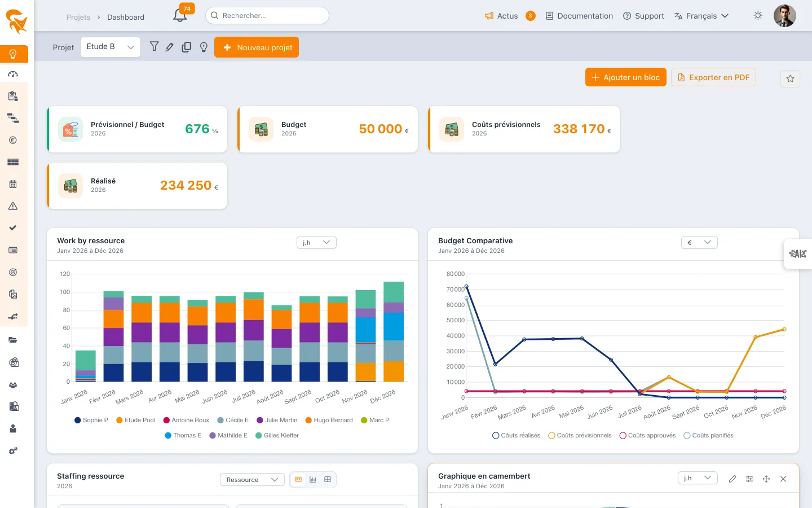Image resolution: width=812 pixels, height=508 pixels.
Task: Open the target icon in the sidebar
Action: click(13, 272)
